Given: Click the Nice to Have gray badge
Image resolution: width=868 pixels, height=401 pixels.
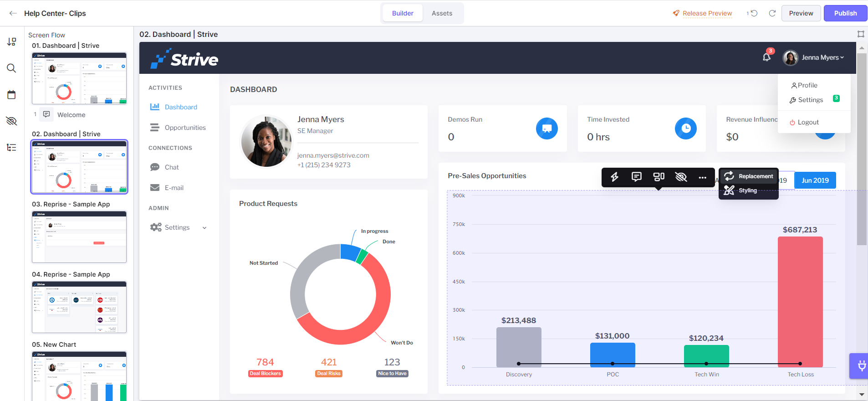Looking at the screenshot, I should (x=392, y=374).
